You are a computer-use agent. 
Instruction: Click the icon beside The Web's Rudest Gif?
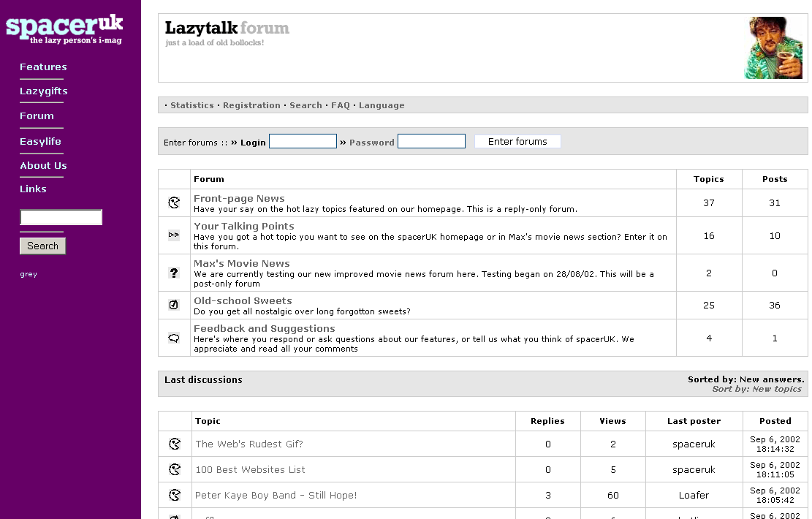[175, 444]
